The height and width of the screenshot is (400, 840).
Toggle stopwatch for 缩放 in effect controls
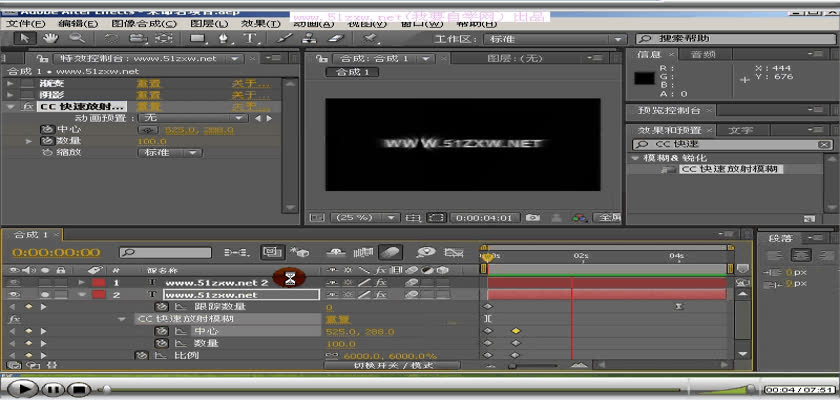(48, 153)
